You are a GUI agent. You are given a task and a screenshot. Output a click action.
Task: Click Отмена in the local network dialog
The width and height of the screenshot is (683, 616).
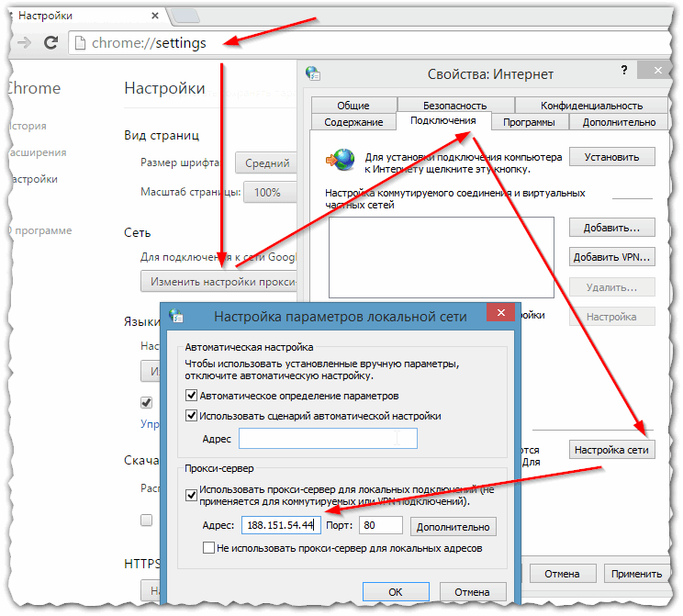(472, 591)
